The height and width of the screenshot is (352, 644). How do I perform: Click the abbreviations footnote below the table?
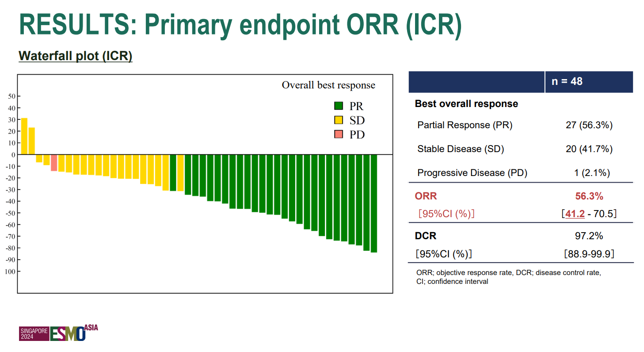pyautogui.click(x=508, y=277)
